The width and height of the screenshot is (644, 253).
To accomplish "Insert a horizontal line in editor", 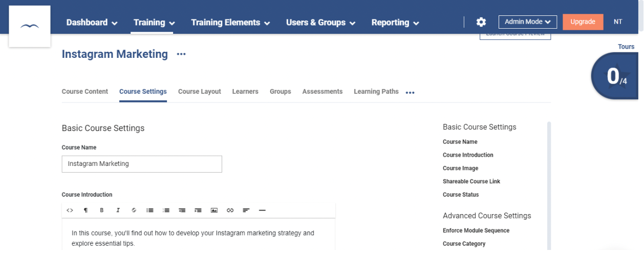I will [x=262, y=210].
